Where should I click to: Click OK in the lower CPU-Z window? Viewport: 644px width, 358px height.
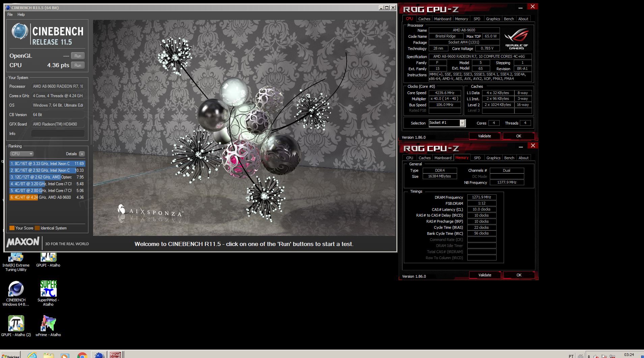pos(519,275)
